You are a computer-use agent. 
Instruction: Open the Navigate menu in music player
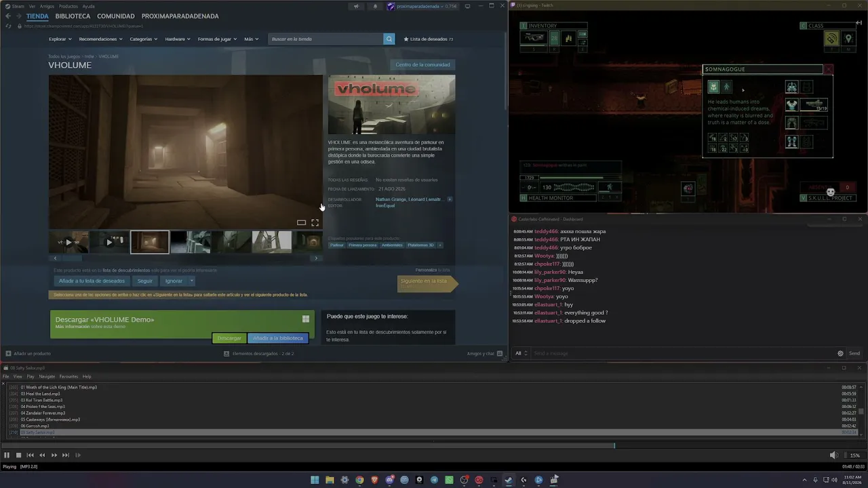47,376
